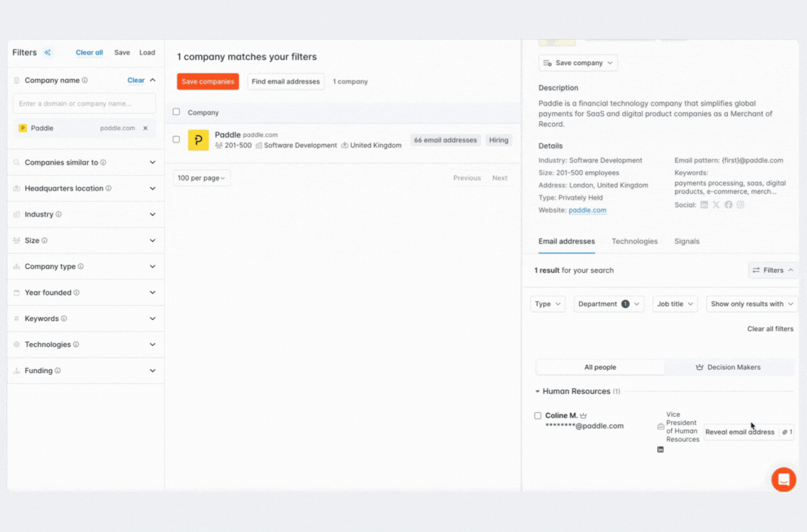Click the Hiring badge on Paddle row

pyautogui.click(x=498, y=140)
